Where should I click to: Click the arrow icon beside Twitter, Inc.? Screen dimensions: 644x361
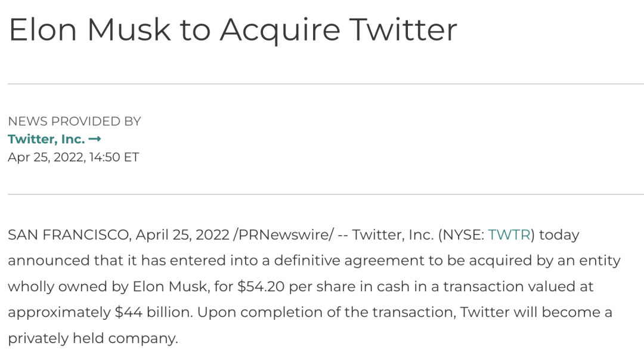(95, 139)
